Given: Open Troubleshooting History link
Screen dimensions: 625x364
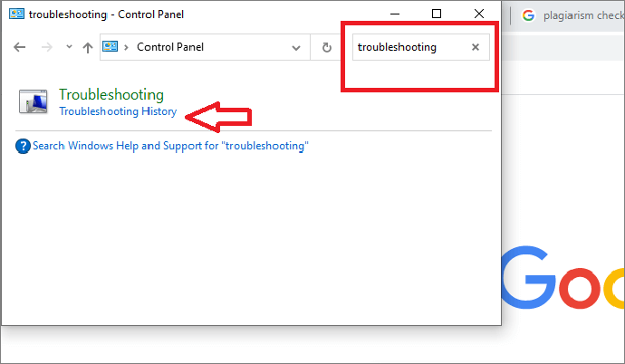Looking at the screenshot, I should (x=118, y=111).
